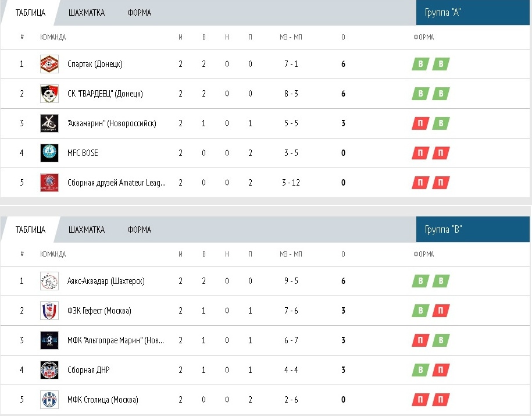Click the MFC BOSE team logo
The width and height of the screenshot is (532, 416).
(49, 153)
